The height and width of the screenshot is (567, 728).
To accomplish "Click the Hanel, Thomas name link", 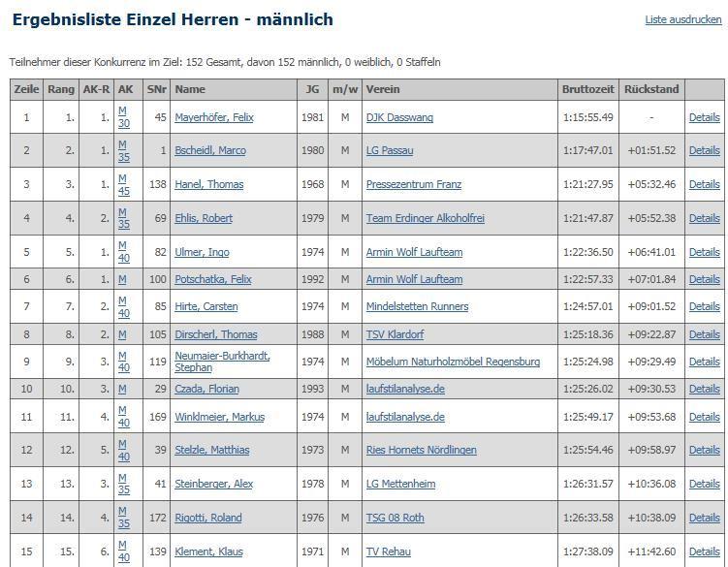I will pos(208,184).
